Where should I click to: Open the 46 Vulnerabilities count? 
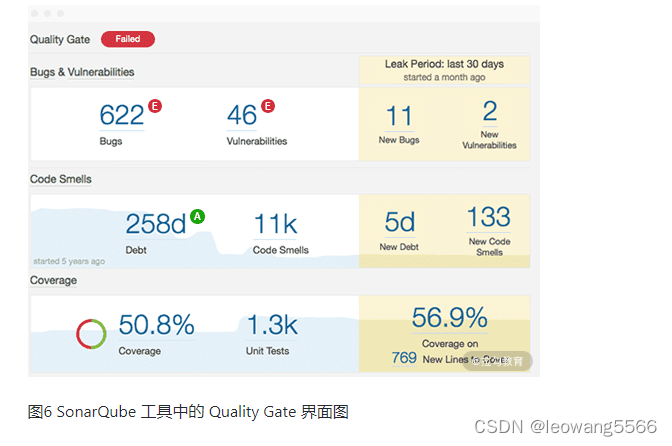click(242, 115)
